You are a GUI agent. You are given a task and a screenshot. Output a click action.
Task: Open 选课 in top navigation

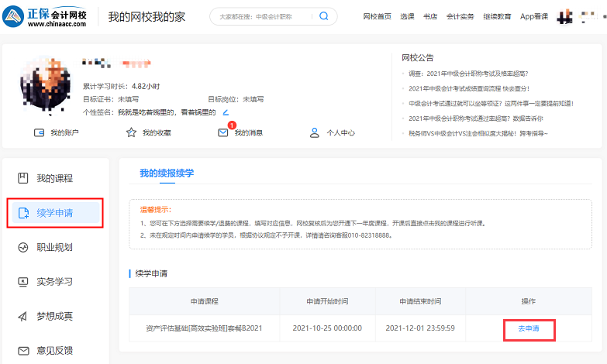tap(407, 16)
